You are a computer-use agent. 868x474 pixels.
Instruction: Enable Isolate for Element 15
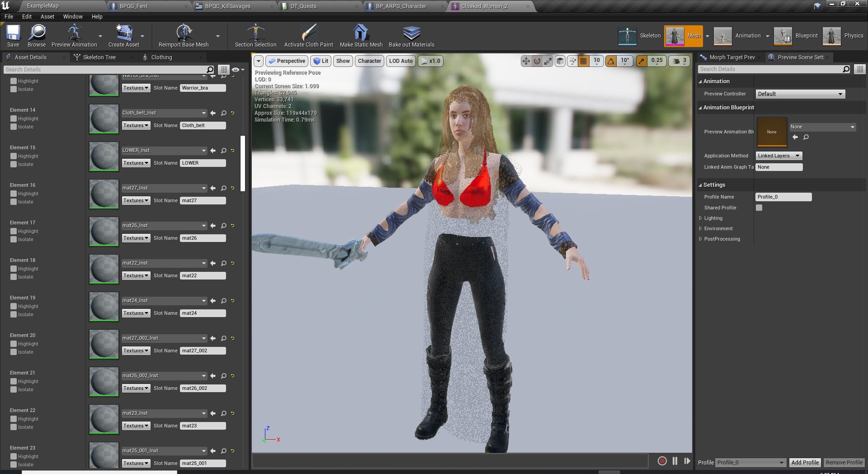coord(14,165)
